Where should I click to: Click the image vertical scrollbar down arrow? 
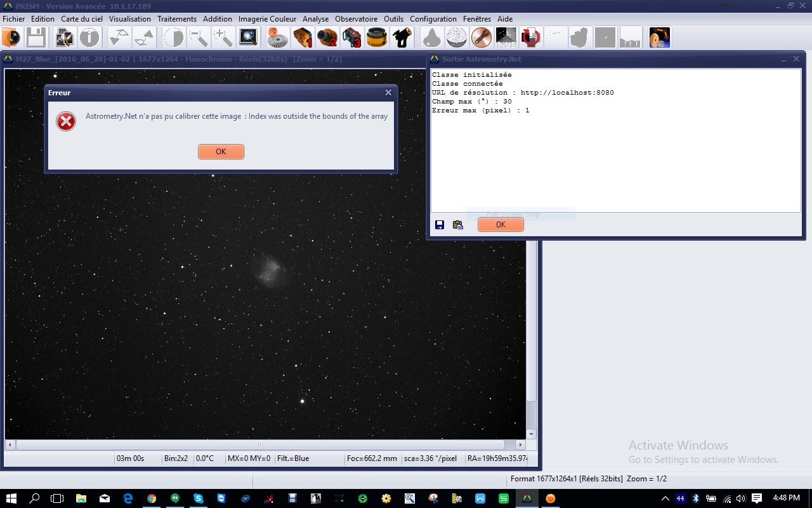tap(532, 434)
